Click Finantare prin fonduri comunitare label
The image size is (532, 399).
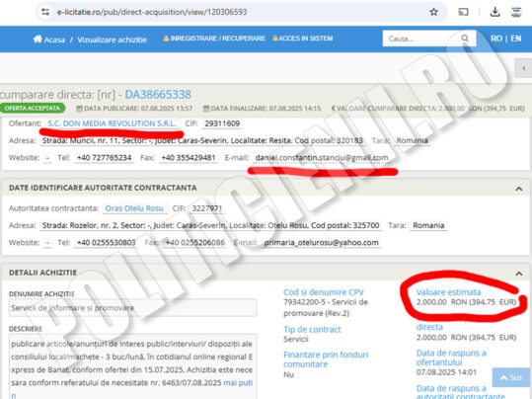point(326,359)
